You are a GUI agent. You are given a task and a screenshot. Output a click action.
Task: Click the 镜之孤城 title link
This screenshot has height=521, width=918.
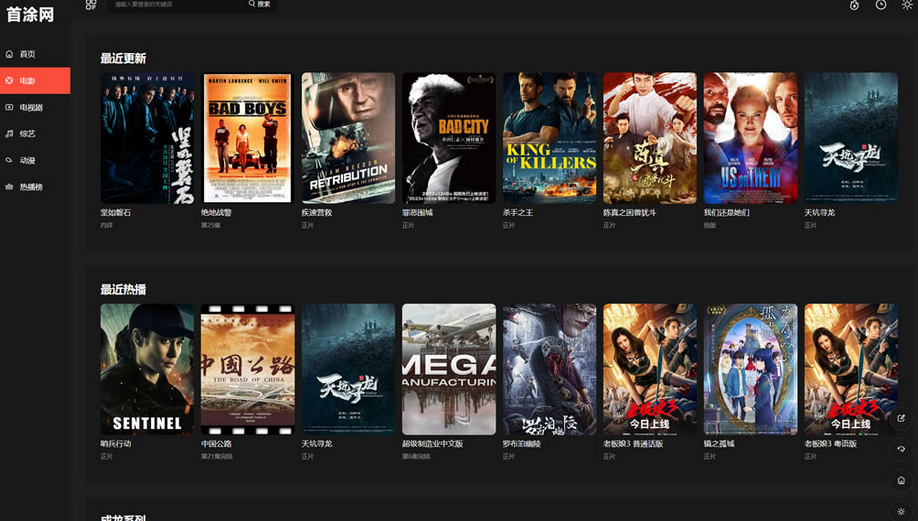(x=719, y=444)
